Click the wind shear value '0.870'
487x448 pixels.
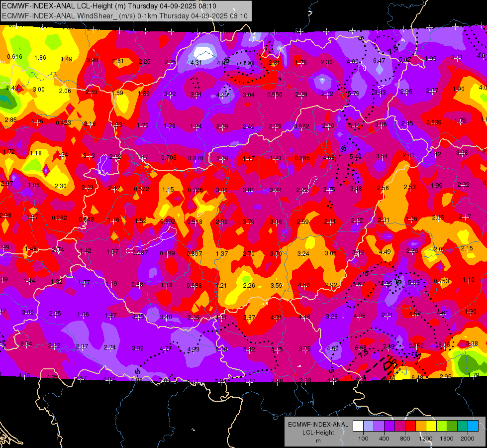(195, 158)
